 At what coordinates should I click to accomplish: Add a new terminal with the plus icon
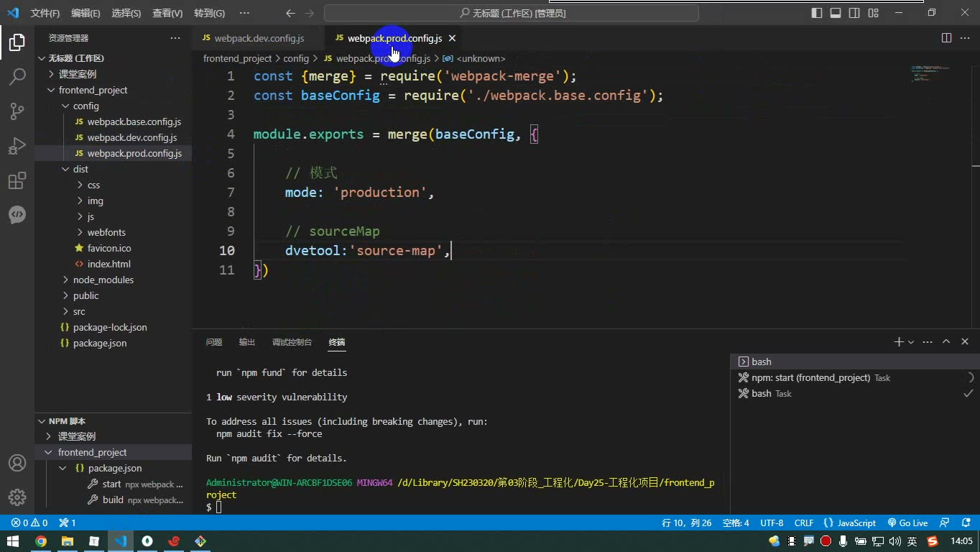[898, 342]
